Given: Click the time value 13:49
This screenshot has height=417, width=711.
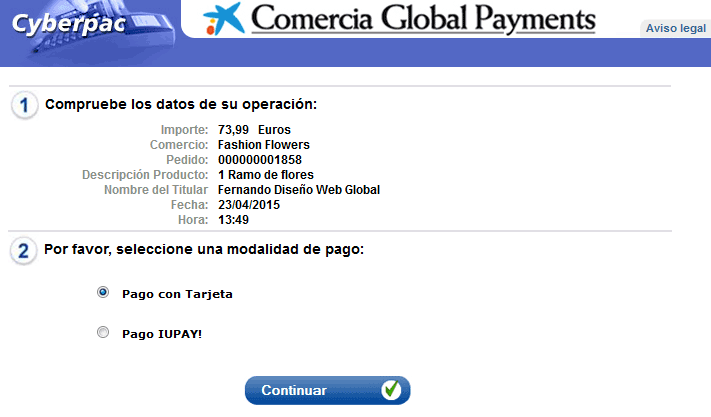Looking at the screenshot, I should [233, 220].
